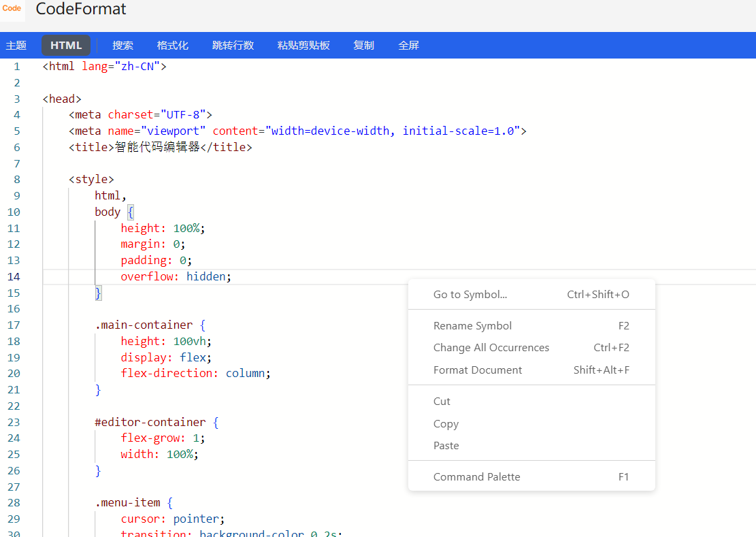Image resolution: width=756 pixels, height=537 pixels.
Task: Open the 主题 theme menu
Action: [16, 46]
